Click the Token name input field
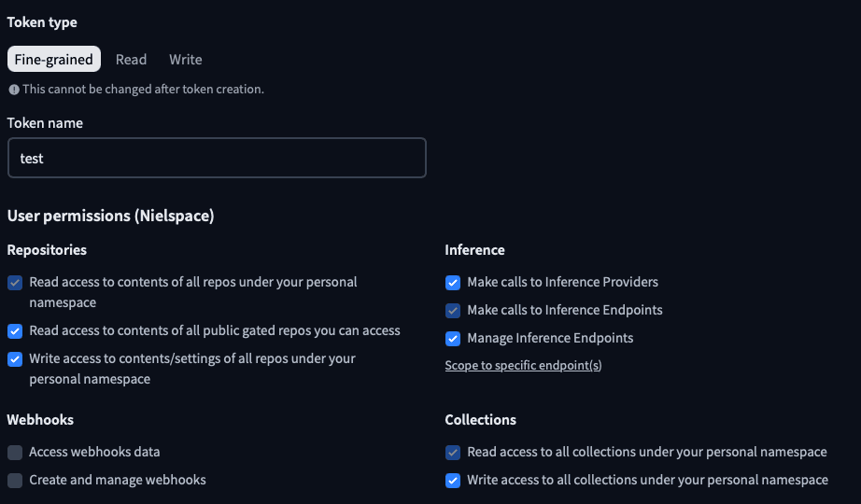 coord(217,158)
